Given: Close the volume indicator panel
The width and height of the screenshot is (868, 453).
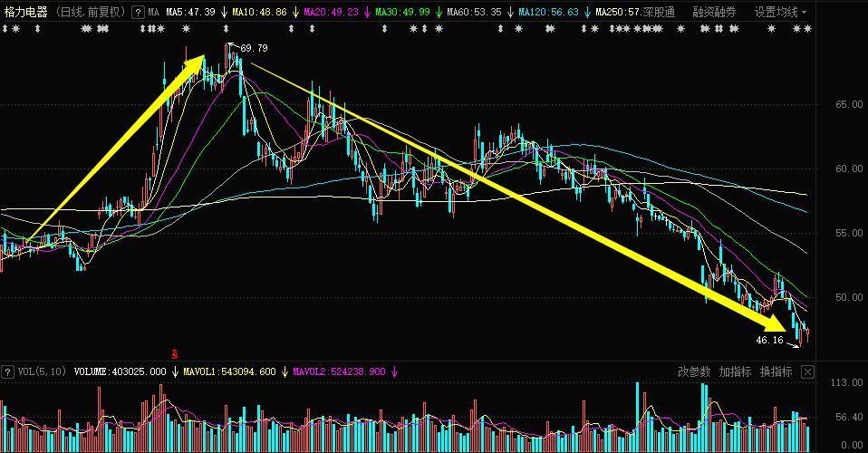Looking at the screenshot, I should coord(807,371).
